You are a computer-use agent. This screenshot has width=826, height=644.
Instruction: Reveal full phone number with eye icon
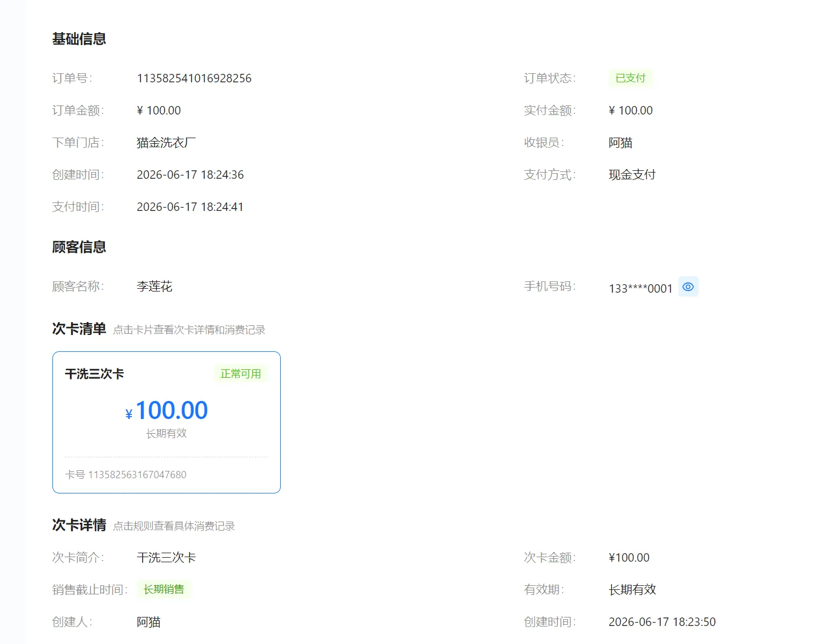click(x=688, y=286)
